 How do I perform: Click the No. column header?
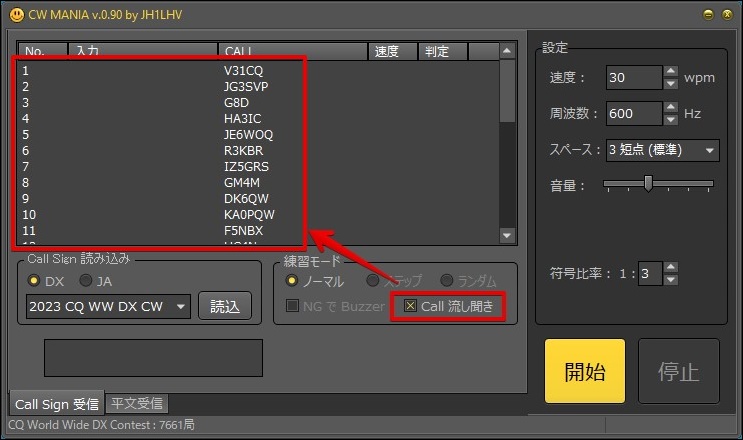(43, 51)
